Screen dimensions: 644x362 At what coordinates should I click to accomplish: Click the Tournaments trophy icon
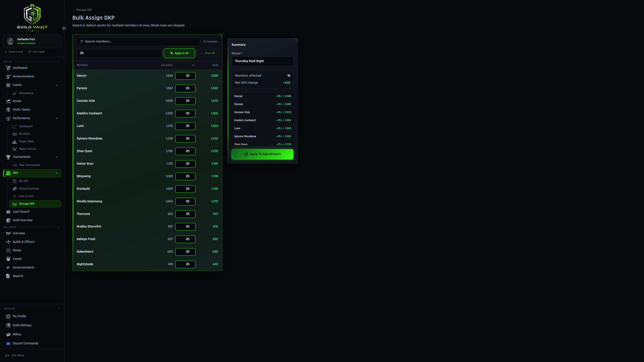click(8, 157)
